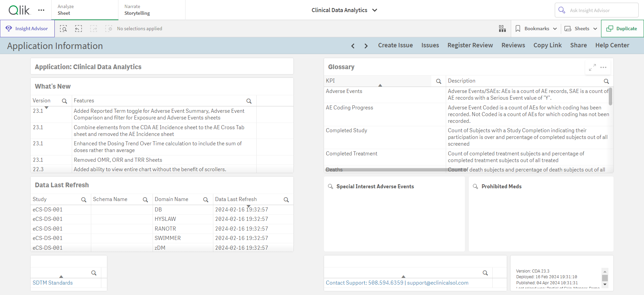
Task: Open the Qlik logo home
Action: click(19, 10)
